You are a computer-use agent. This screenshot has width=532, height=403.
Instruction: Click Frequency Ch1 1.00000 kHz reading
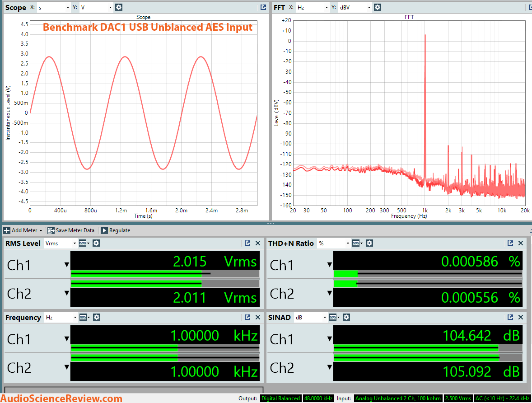pyautogui.click(x=214, y=335)
